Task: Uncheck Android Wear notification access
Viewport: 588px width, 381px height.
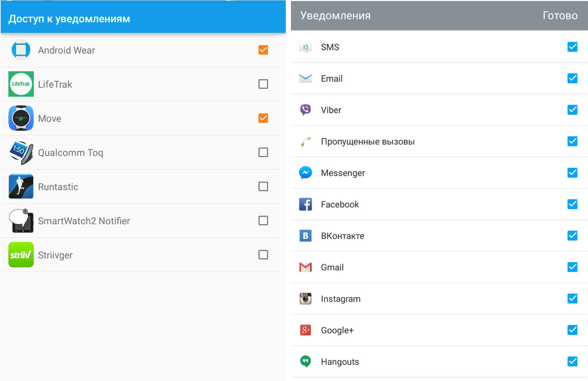Action: [x=263, y=50]
